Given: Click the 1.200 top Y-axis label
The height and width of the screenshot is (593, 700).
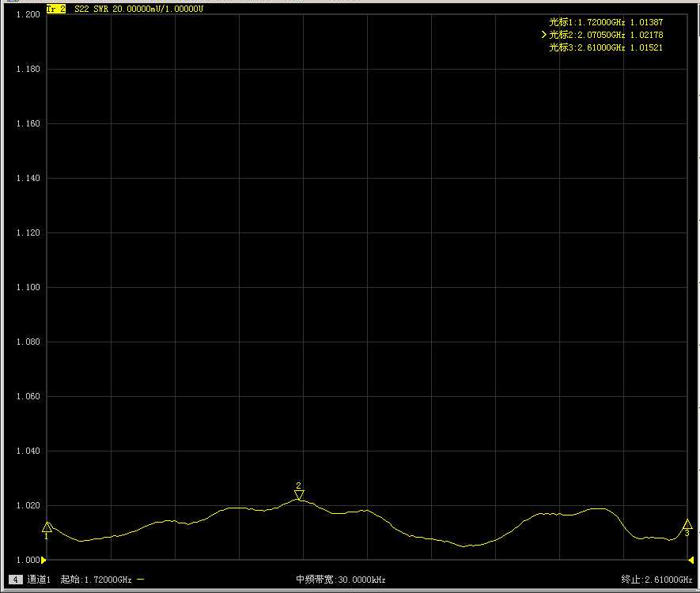Looking at the screenshot, I should pyautogui.click(x=28, y=15).
